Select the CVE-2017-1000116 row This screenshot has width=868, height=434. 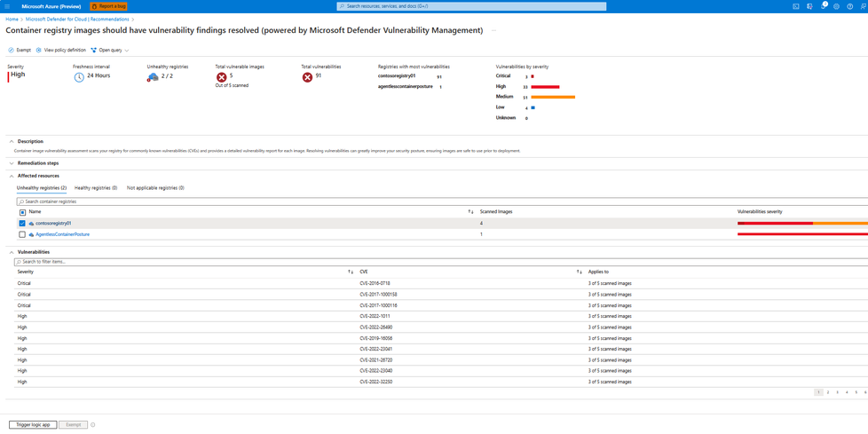coord(442,305)
